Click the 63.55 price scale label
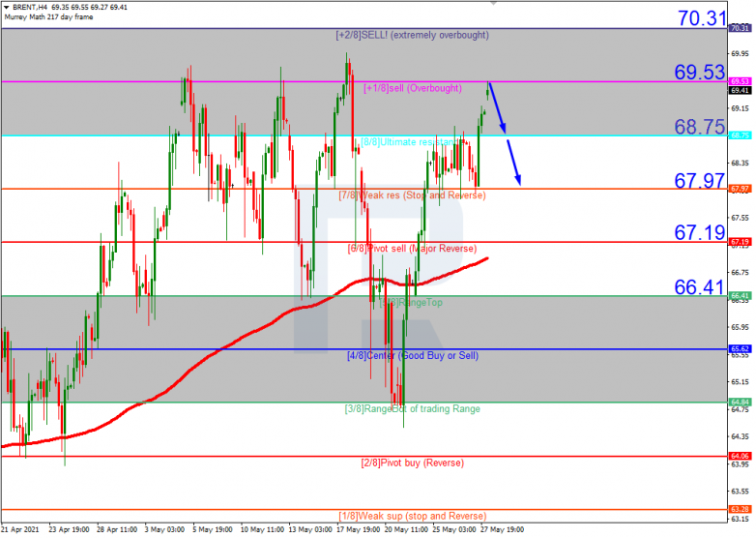Screen dimensions: 756x538 pos(740,492)
